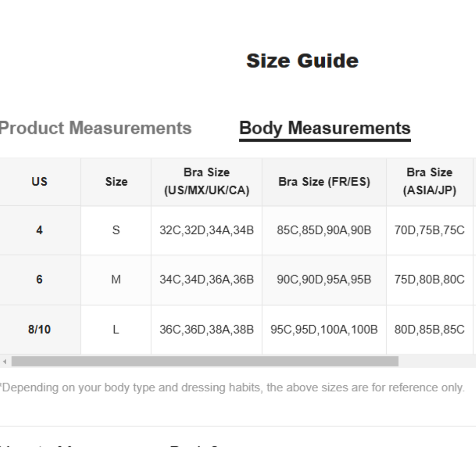Select the US size 4 cell

point(39,230)
